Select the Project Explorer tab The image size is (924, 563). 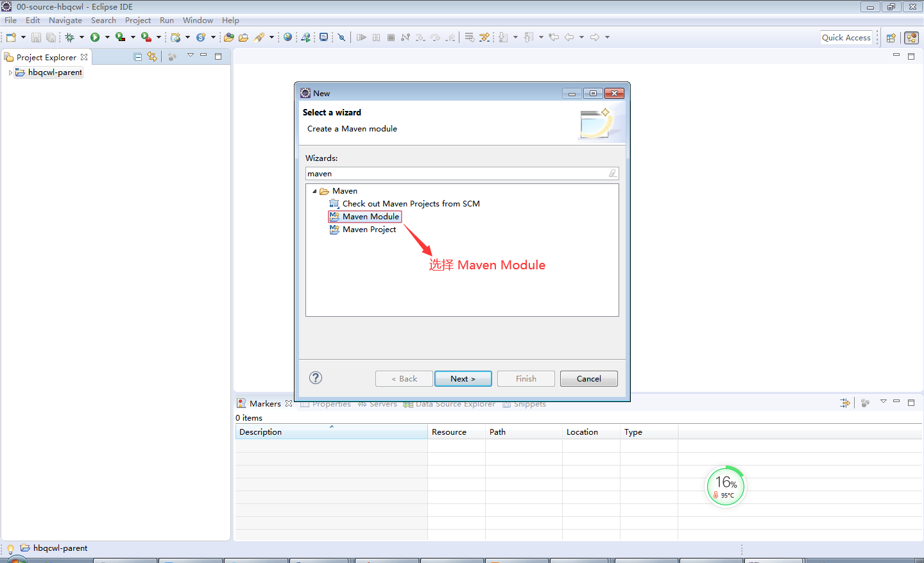46,57
